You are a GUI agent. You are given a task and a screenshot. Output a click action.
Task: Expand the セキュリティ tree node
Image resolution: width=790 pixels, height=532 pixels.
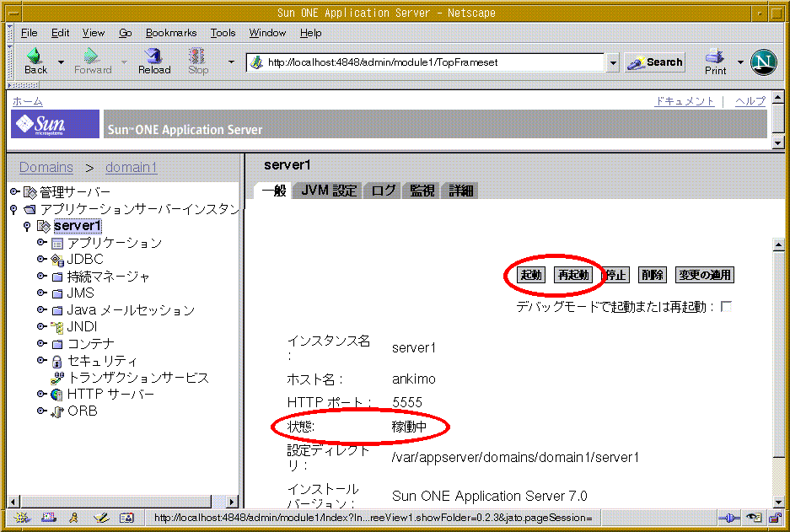(x=42, y=360)
